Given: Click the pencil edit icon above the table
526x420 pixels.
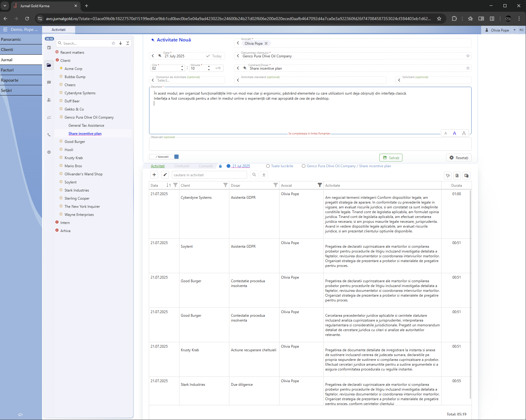Looking at the screenshot, I should (165, 175).
